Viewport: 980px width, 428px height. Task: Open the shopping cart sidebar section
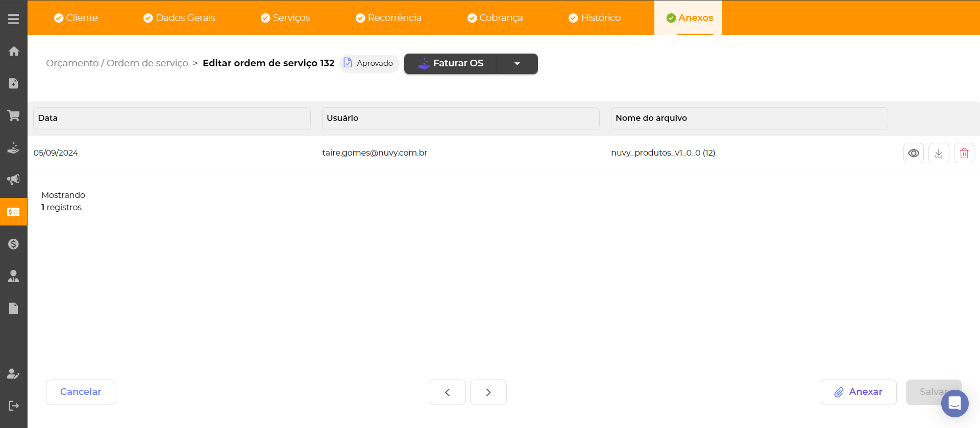14,115
